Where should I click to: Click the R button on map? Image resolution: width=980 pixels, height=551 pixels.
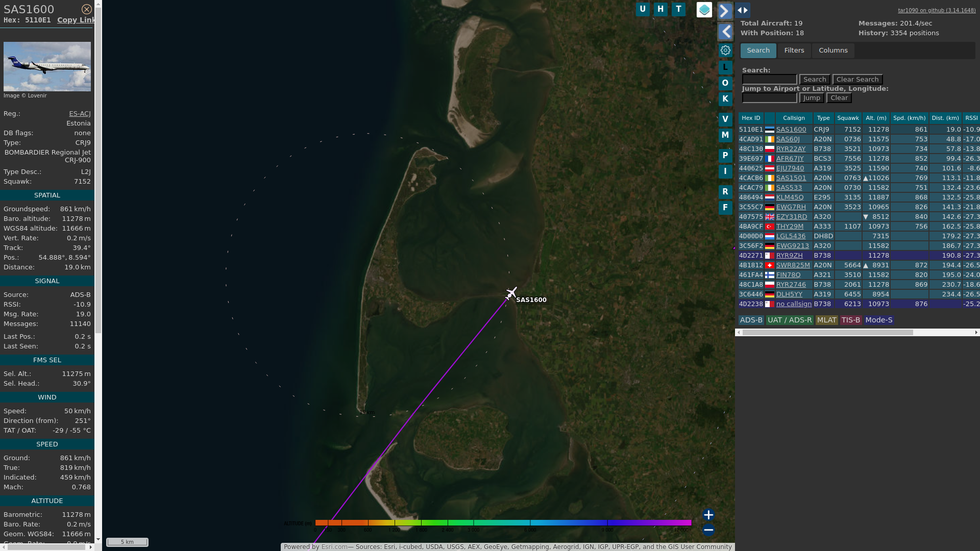click(725, 192)
